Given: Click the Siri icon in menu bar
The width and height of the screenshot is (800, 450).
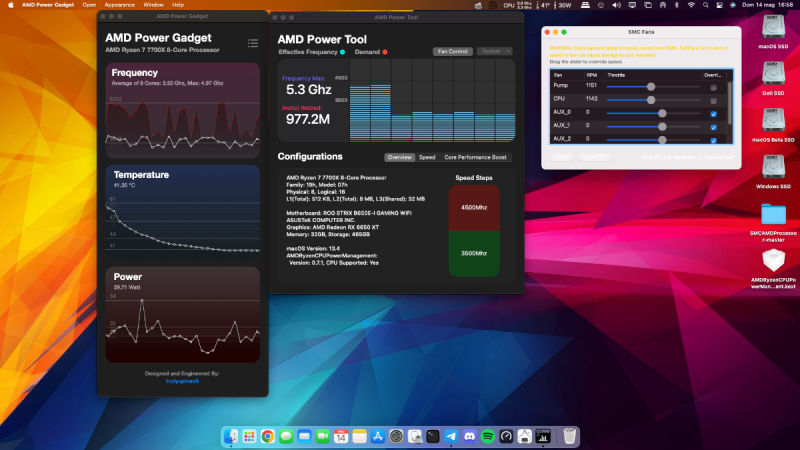Looking at the screenshot, I should [x=733, y=5].
